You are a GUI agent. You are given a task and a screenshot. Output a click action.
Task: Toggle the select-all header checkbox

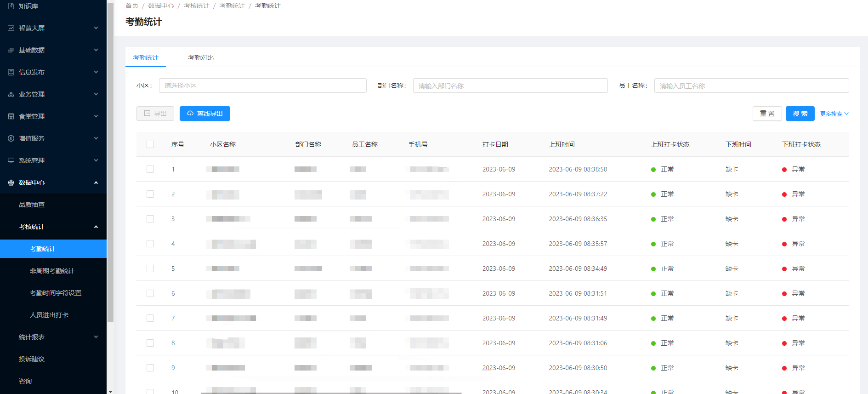(150, 144)
